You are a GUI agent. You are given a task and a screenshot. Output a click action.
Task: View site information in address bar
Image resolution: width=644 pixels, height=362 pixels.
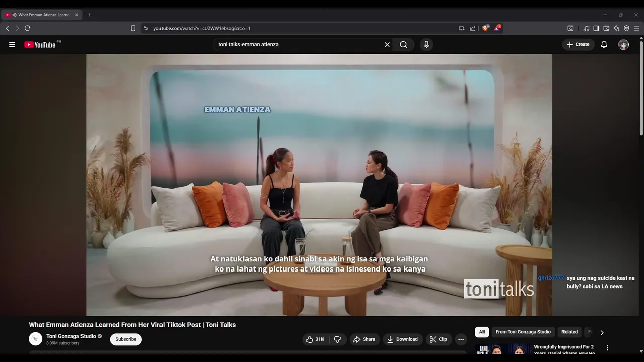coord(146,28)
